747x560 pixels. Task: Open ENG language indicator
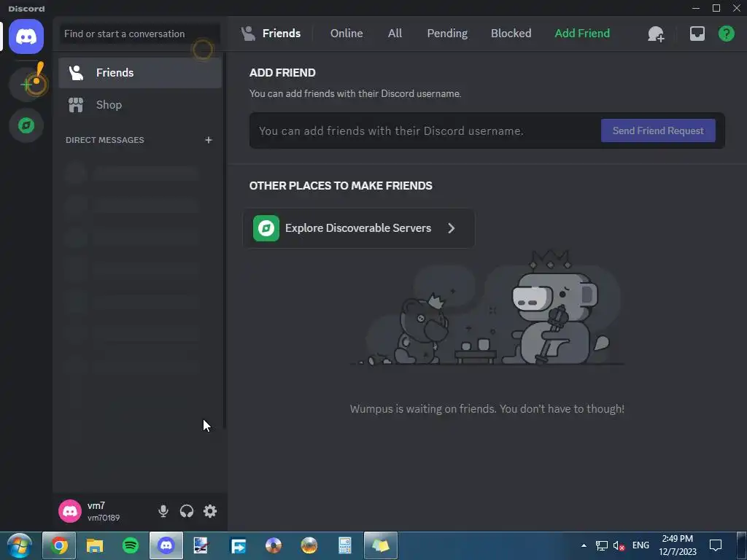[x=640, y=545]
